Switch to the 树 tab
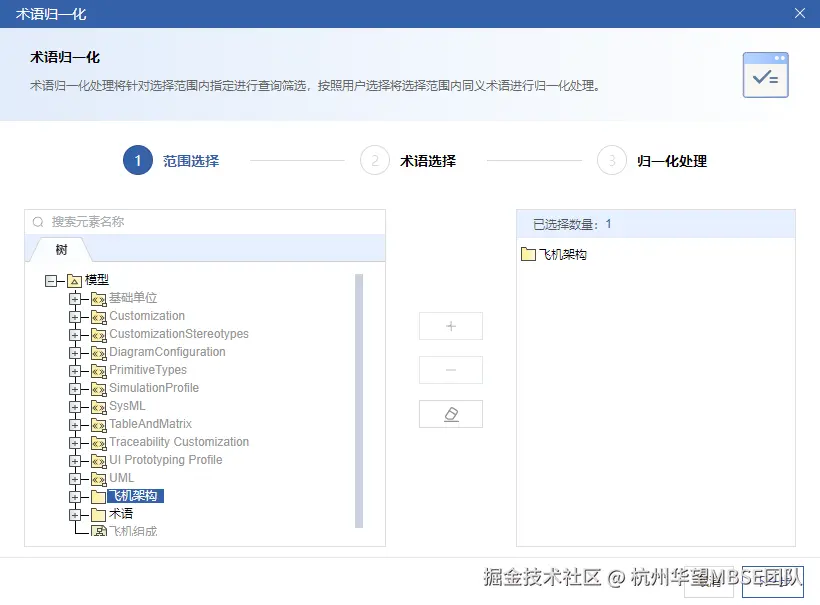The height and width of the screenshot is (605, 820). [61, 250]
